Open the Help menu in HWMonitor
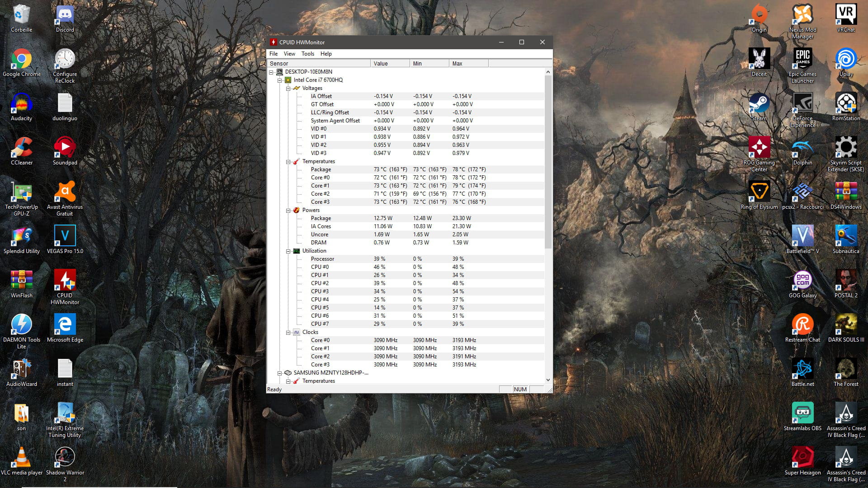 326,53
